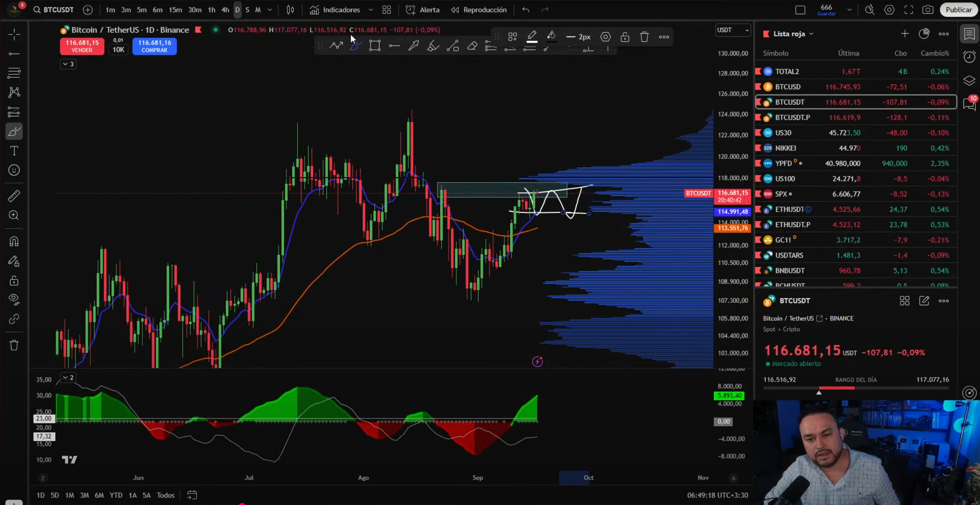Open the Alerta alarm clock button
Screen dimensions: 980x505
(x=423, y=10)
